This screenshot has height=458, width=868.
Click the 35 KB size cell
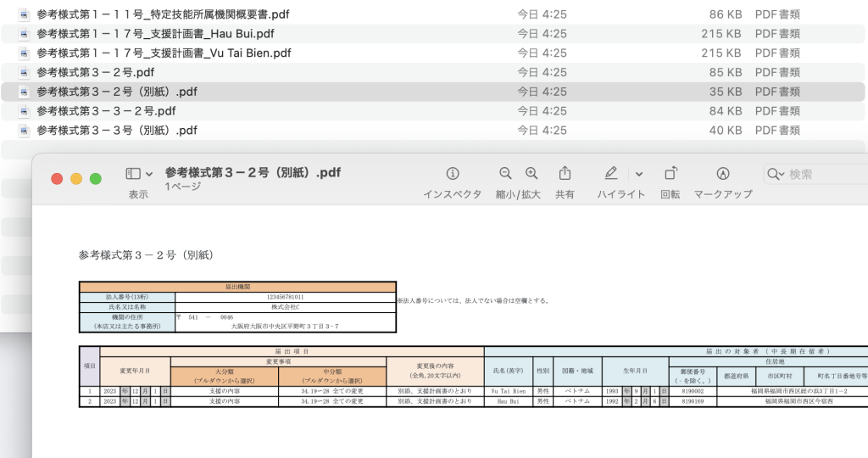tap(726, 92)
